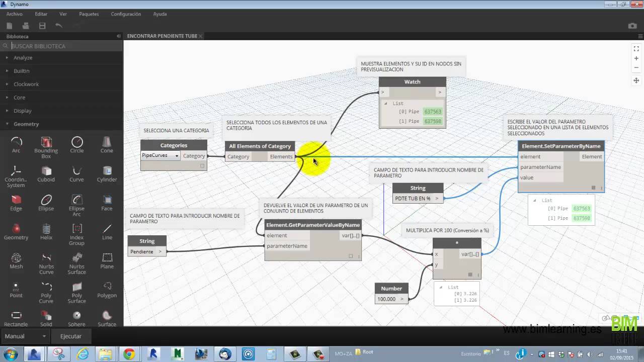Viewport: 644px width, 362px height.
Task: Select the Poly Curve node icon
Action: [x=46, y=287]
